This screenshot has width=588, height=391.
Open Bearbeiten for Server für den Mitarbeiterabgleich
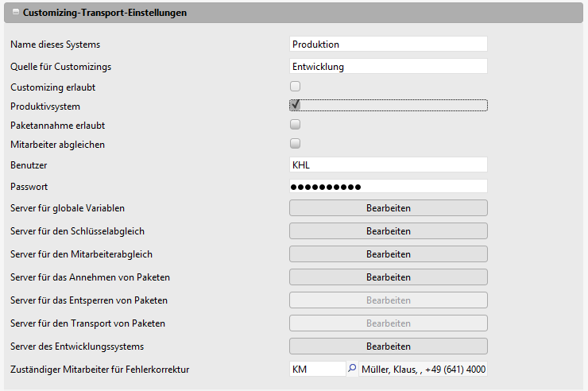tap(388, 254)
